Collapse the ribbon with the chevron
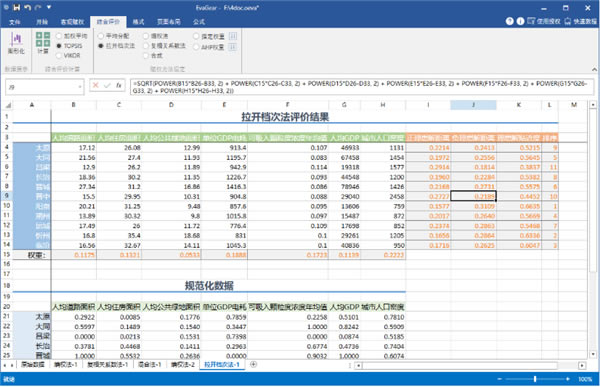 (x=594, y=69)
